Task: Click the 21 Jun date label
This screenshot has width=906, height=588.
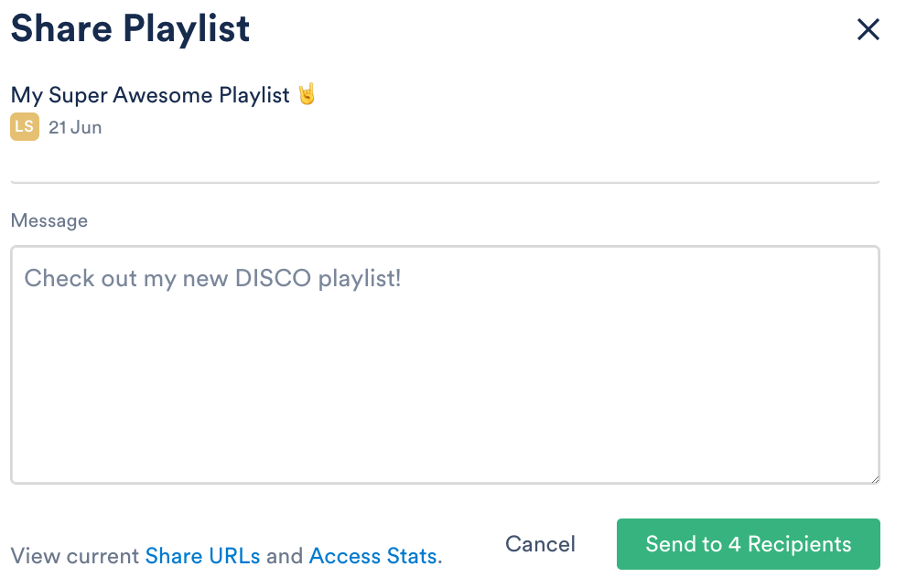Action: pyautogui.click(x=75, y=128)
